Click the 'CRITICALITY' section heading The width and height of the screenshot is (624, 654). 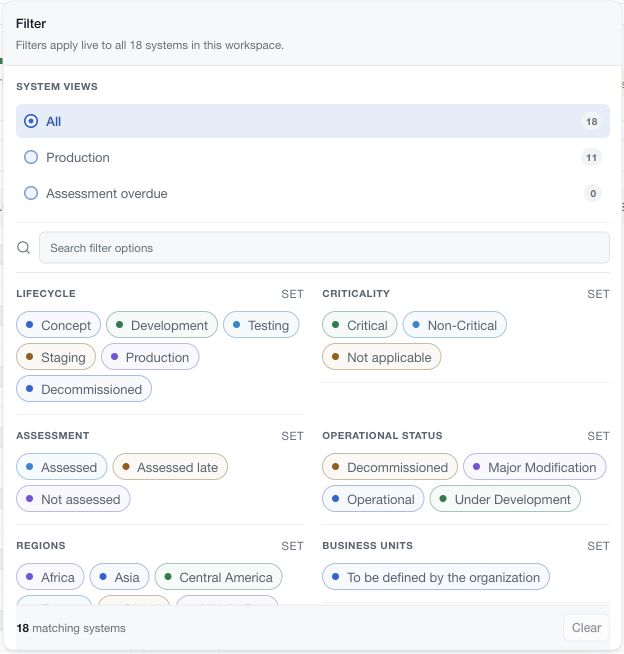(356, 293)
